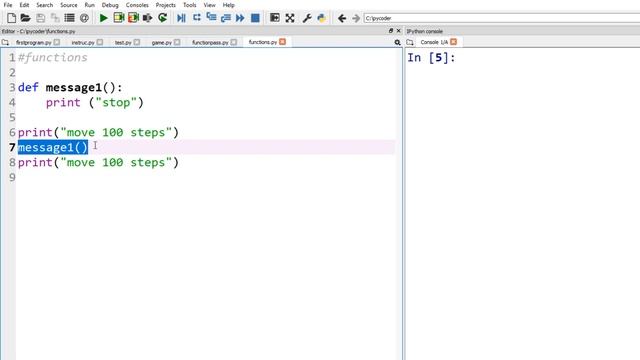
Task: Click the IPython console prompt In [5]
Action: 431,58
